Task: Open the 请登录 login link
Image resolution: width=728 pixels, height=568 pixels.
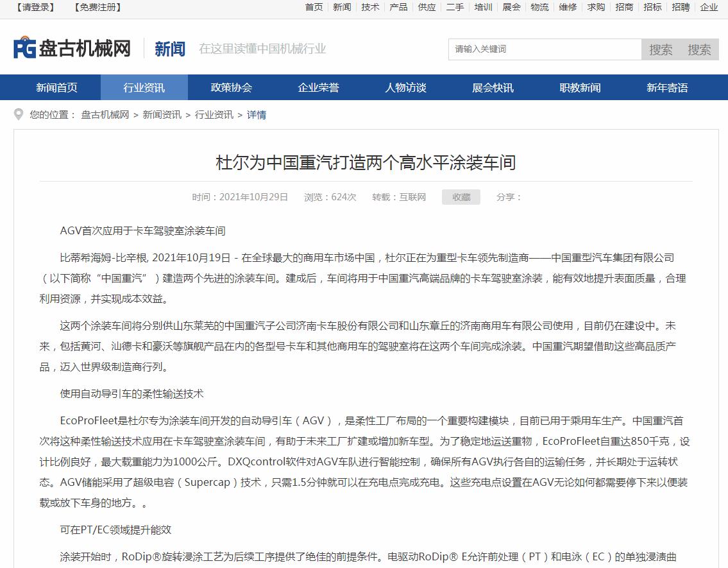Action: 35,8
